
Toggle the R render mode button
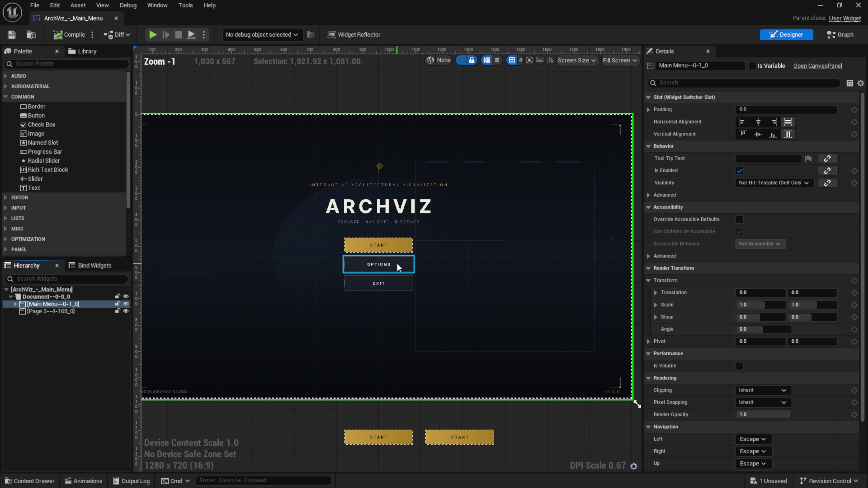497,60
